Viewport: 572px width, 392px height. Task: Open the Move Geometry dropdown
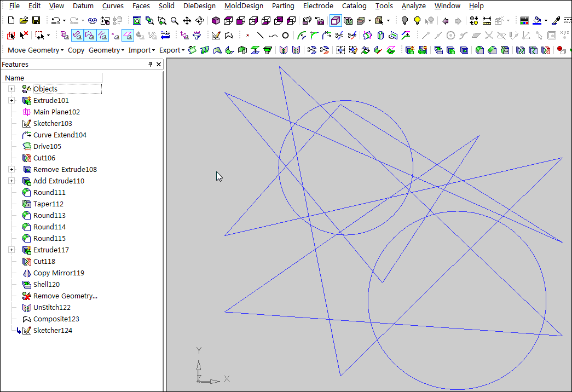click(x=36, y=50)
